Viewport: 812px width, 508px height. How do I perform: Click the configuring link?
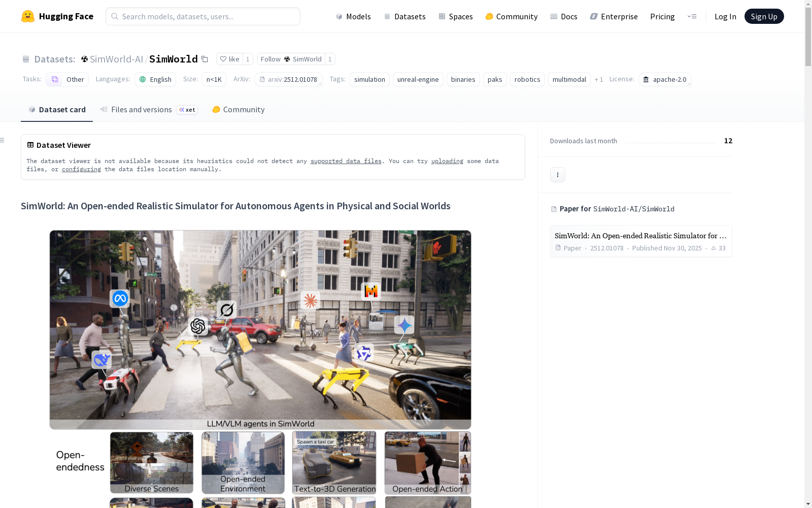coord(81,169)
